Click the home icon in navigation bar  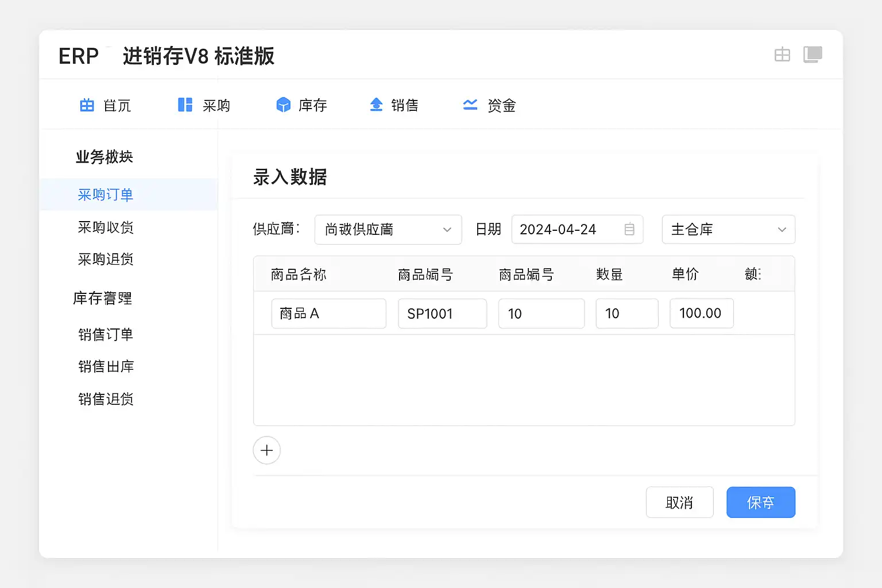(87, 105)
